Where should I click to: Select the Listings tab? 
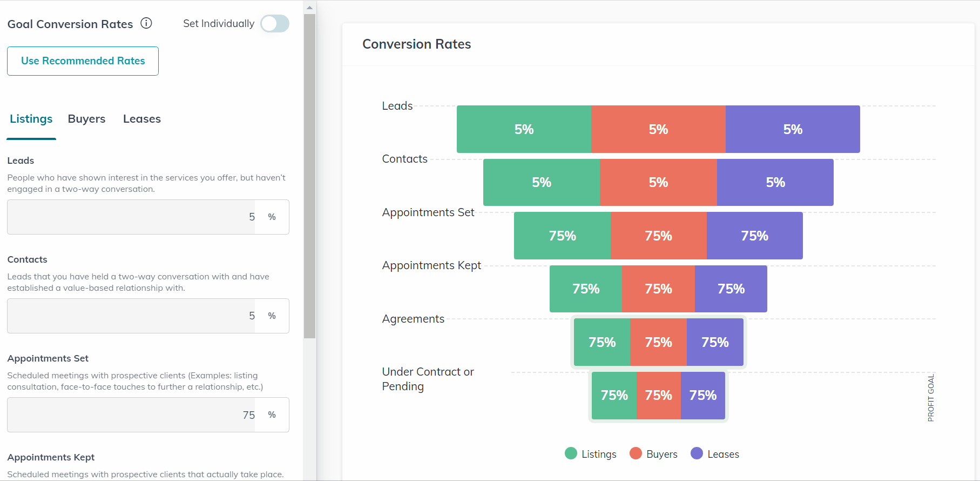31,119
